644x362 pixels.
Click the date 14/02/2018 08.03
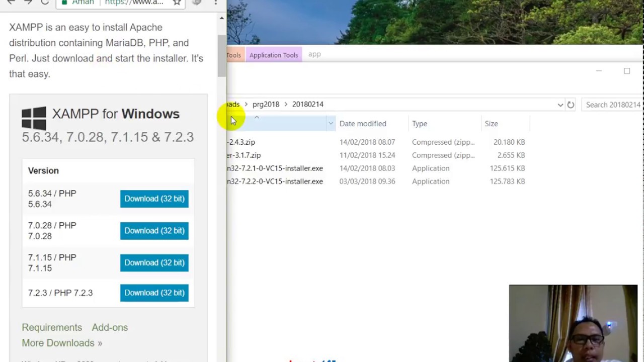point(367,168)
